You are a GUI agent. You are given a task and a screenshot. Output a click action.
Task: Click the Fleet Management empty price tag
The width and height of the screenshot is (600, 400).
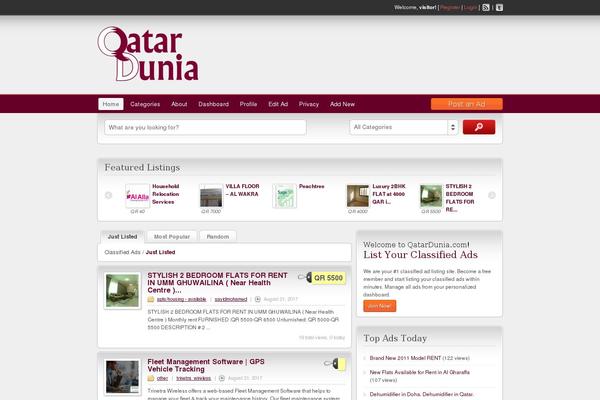click(x=335, y=364)
